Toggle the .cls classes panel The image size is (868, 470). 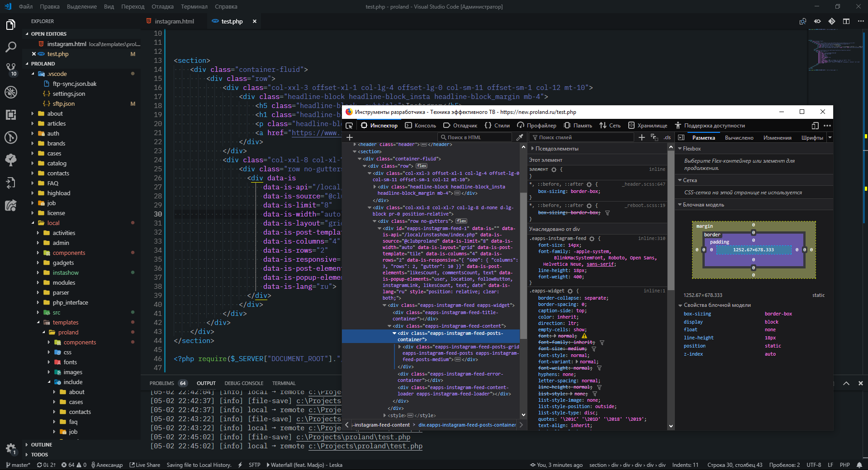point(667,137)
